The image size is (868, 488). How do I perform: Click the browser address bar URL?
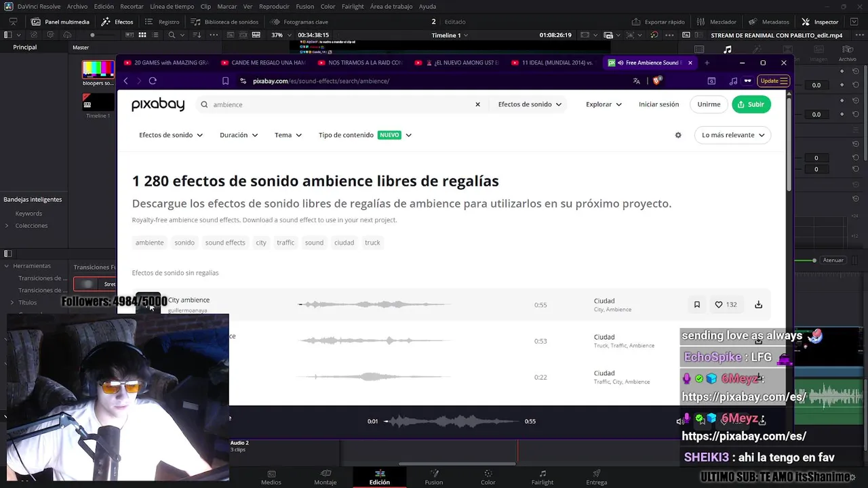[321, 81]
